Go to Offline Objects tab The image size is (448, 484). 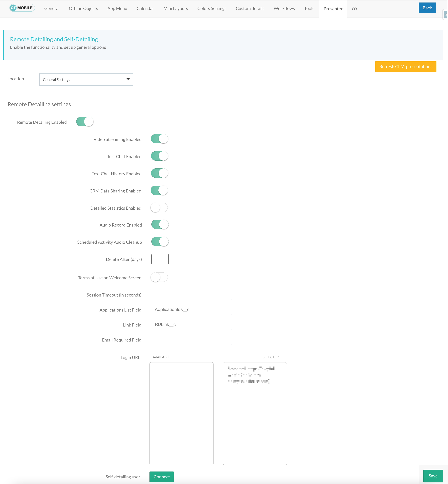point(83,8)
